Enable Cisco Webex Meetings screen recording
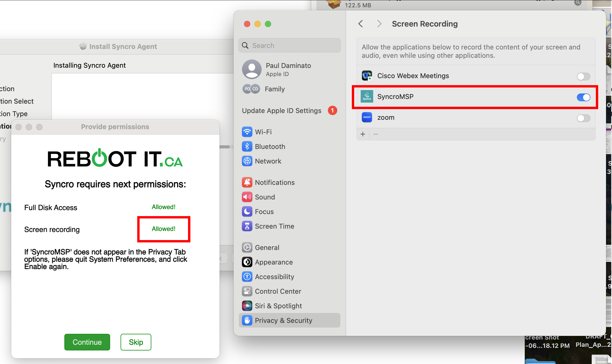 coord(583,76)
